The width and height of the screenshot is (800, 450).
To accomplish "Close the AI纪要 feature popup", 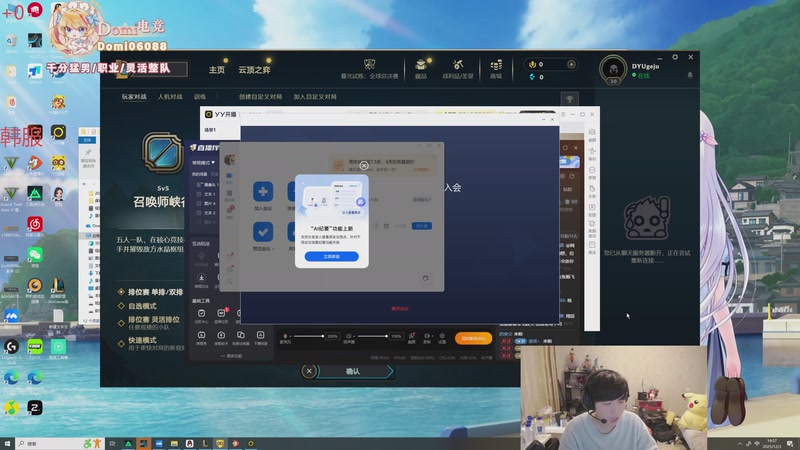I will [x=364, y=165].
